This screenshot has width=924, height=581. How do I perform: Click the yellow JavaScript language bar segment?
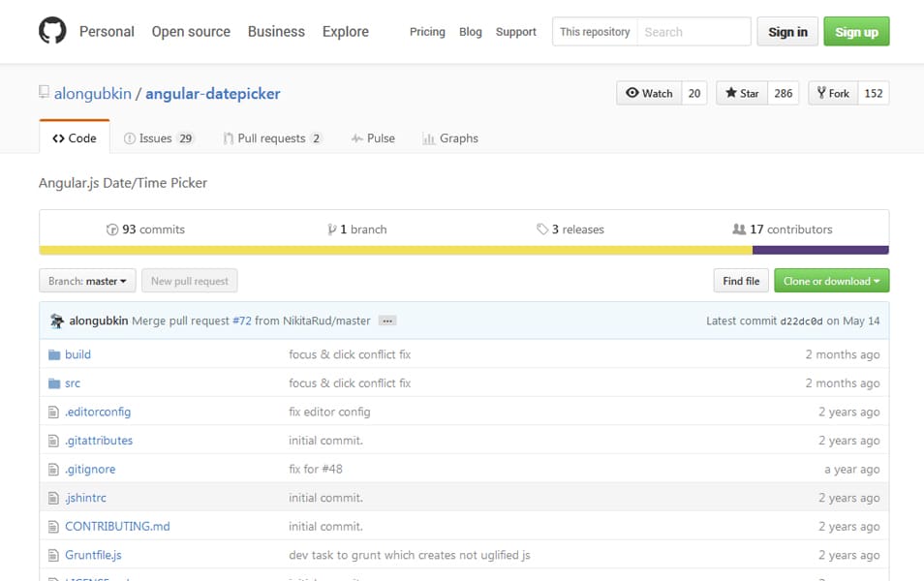pos(395,251)
